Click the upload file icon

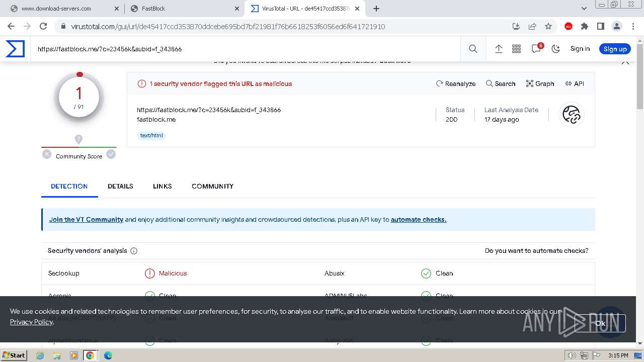499,49
